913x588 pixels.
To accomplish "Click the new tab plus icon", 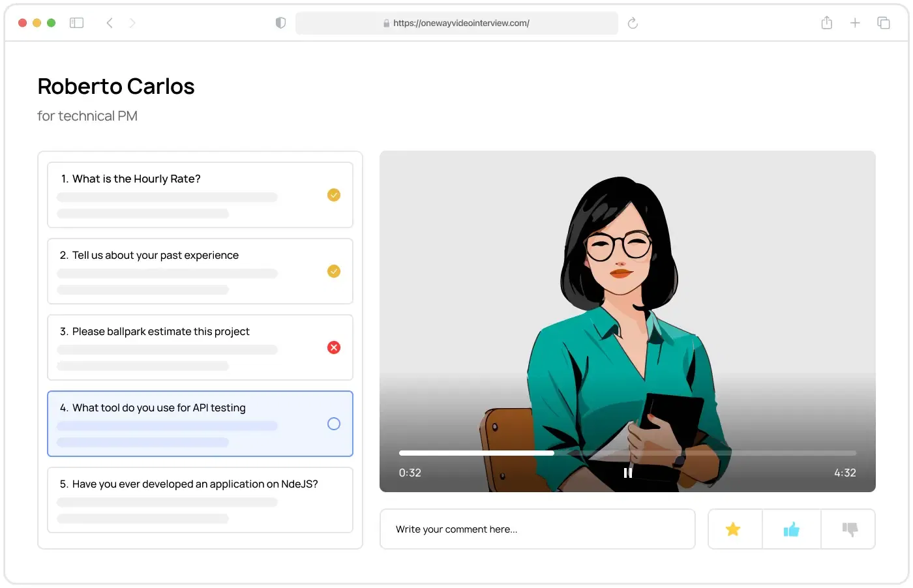I will tap(855, 22).
